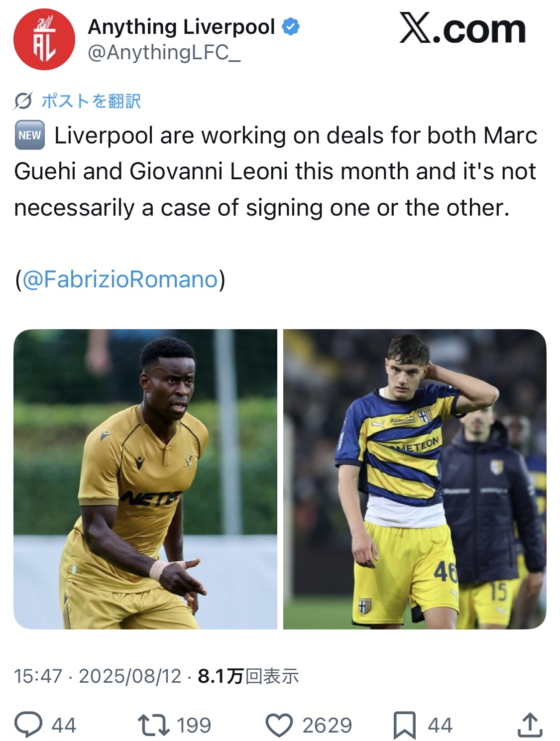Viewport: 560px width, 741px height.
Task: Open the @FabrizioRomano mention
Action: point(120,279)
